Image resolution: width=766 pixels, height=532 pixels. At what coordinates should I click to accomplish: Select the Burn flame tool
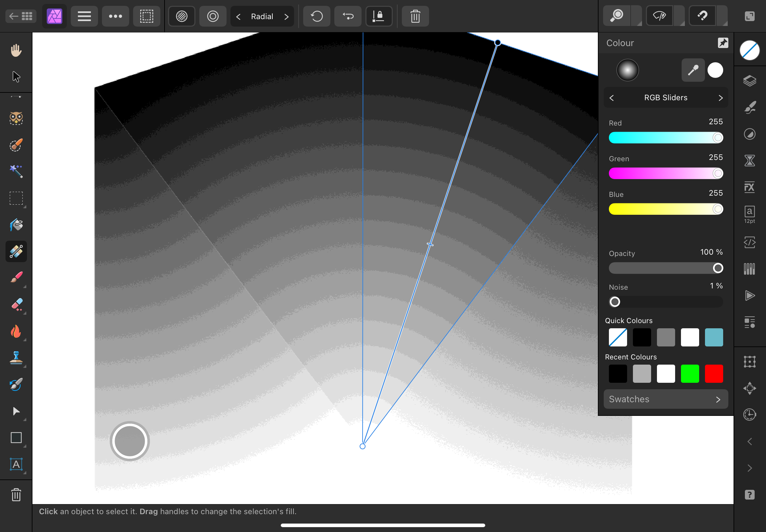click(16, 331)
